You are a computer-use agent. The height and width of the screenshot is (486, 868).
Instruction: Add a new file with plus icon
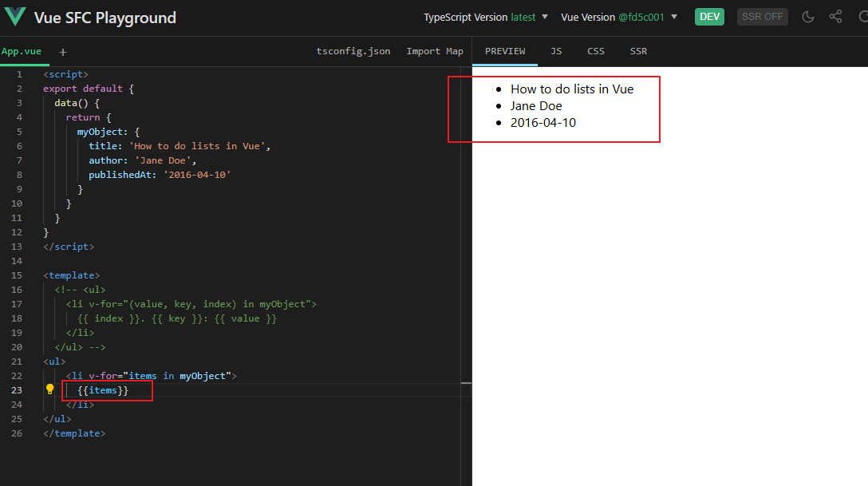tap(63, 52)
